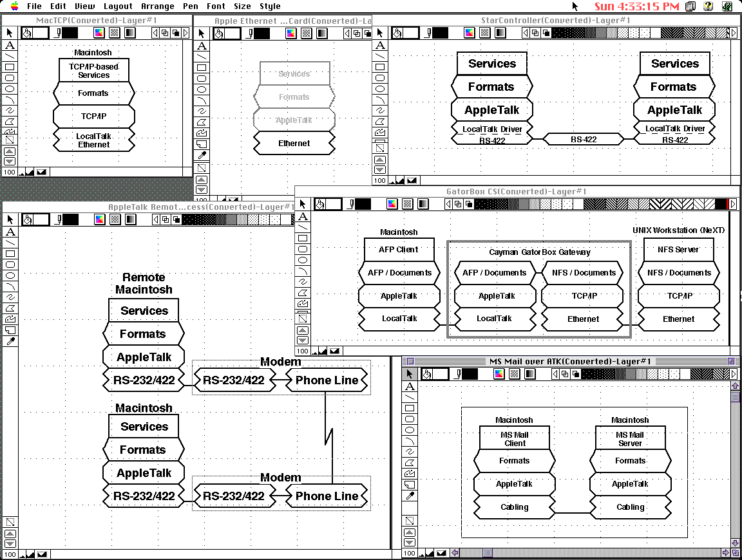Click the horizontal scroll thumb in MS Mail window
The height and width of the screenshot is (560, 742).
click(488, 552)
